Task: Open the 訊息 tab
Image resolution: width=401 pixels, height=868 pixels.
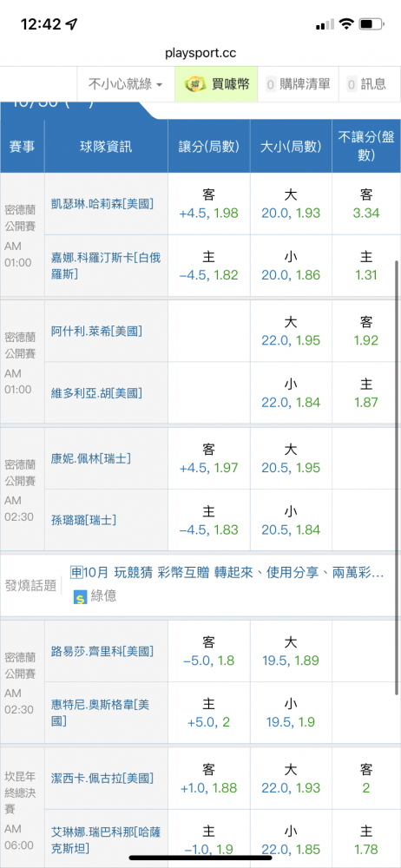Action: pyautogui.click(x=366, y=84)
